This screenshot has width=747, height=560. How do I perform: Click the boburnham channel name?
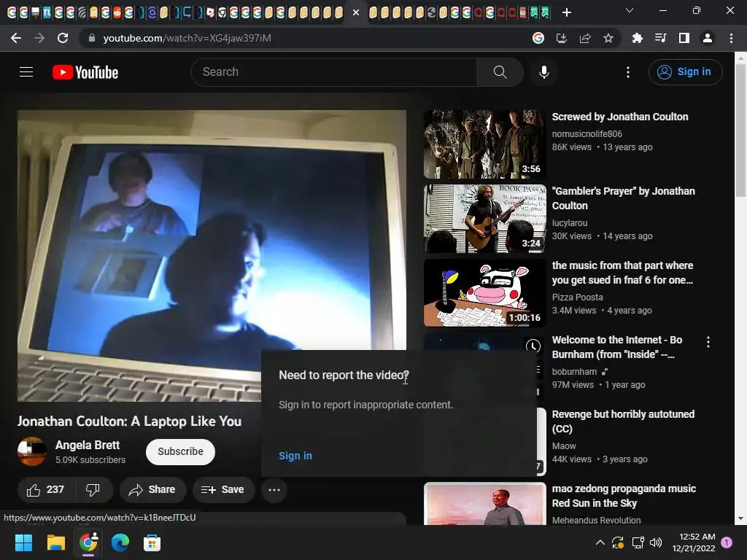tap(574, 371)
